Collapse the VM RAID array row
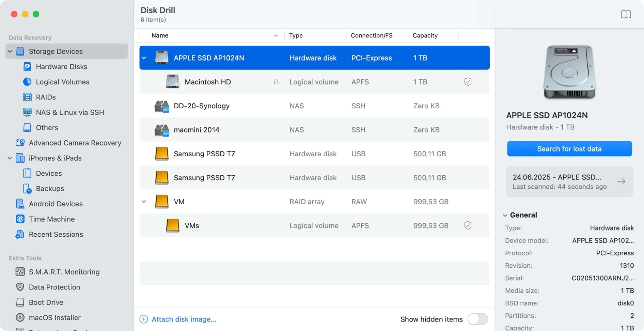Viewport: 644px width, 331px height. tap(144, 201)
